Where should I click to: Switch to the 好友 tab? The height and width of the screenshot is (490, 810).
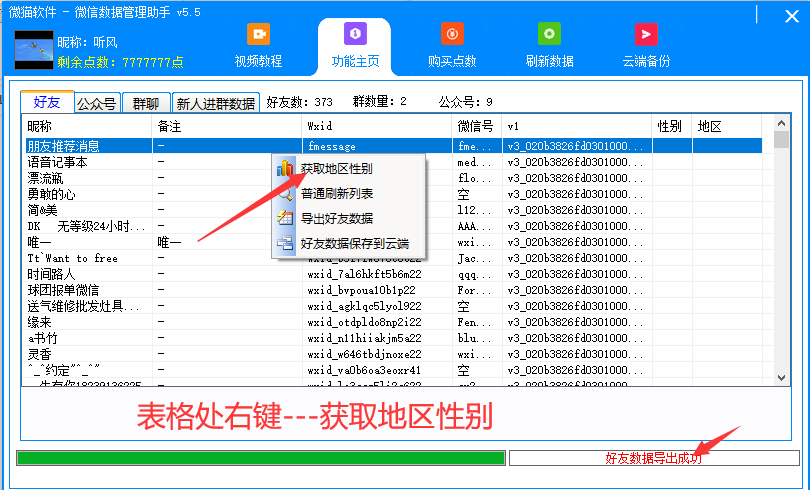[x=47, y=102]
